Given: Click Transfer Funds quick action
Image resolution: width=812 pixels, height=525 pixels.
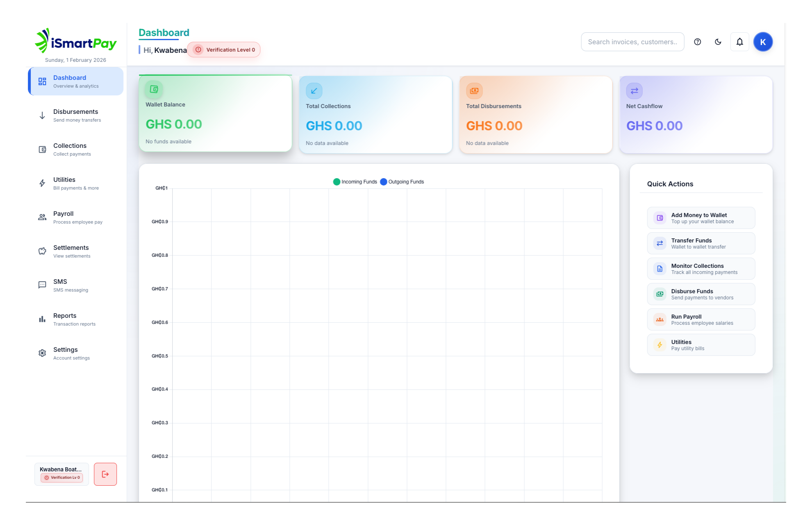Looking at the screenshot, I should pyautogui.click(x=701, y=243).
